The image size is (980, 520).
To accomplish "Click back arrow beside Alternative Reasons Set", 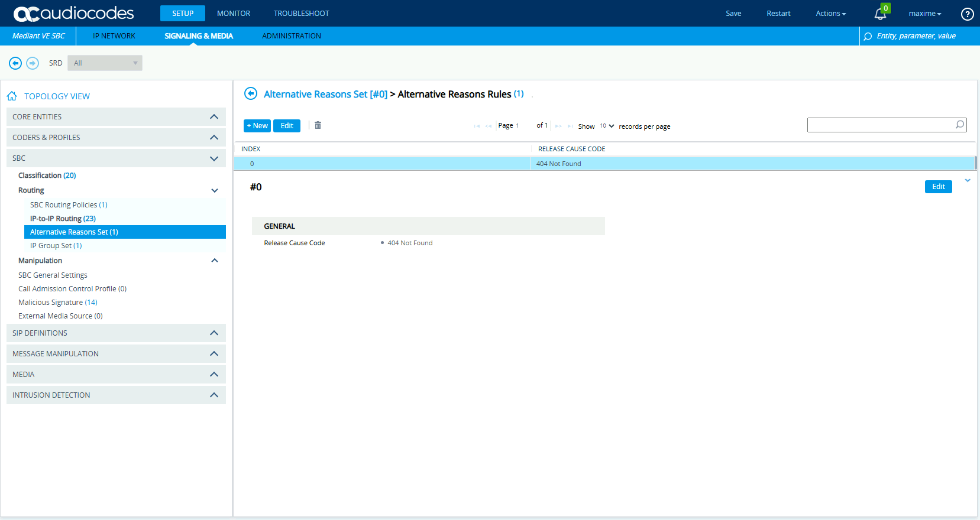I will click(x=251, y=94).
